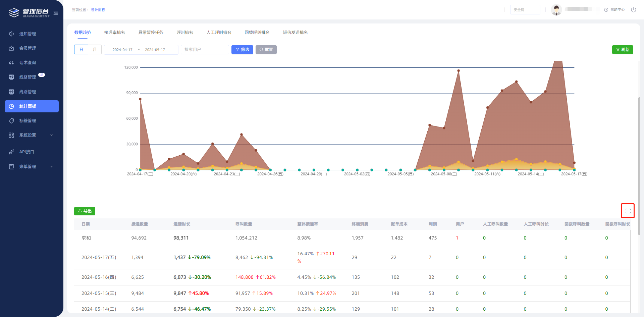Image resolution: width=644 pixels, height=317 pixels.
Task: Click the blue 筛选 filter button
Action: (x=242, y=50)
